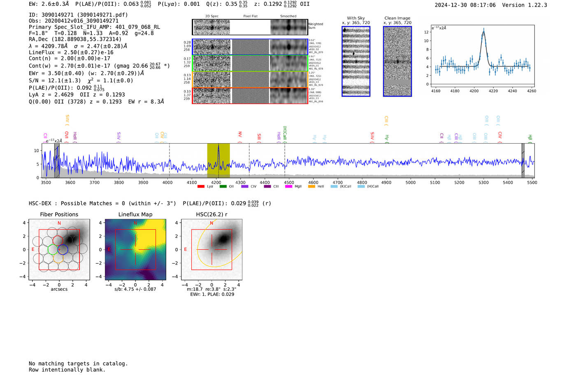
Task: Select the blue-bordered fiber spectrum row
Action: pos(250,47)
